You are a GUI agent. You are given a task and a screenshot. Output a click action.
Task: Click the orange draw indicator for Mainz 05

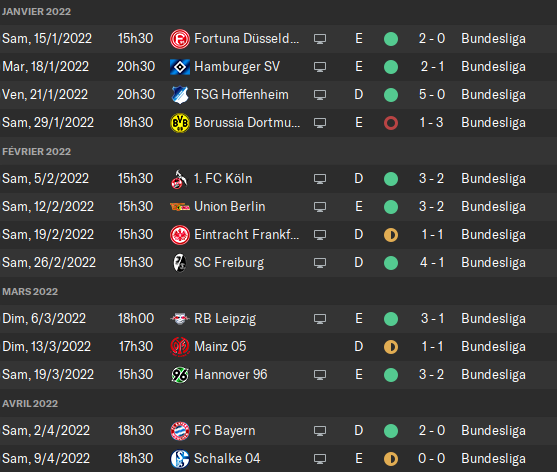click(391, 347)
